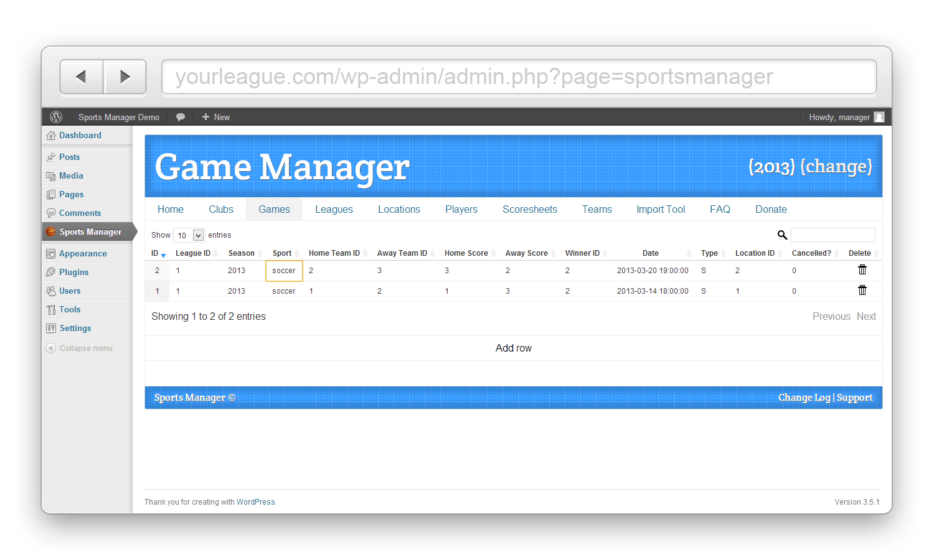Switch to the Clubs tab
Image resolution: width=934 pixels, height=560 pixels.
(221, 209)
